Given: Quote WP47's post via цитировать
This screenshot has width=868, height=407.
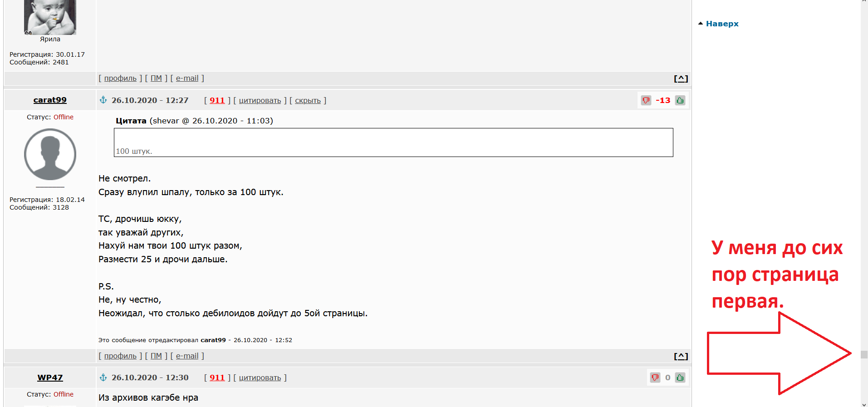Looking at the screenshot, I should pos(260,378).
